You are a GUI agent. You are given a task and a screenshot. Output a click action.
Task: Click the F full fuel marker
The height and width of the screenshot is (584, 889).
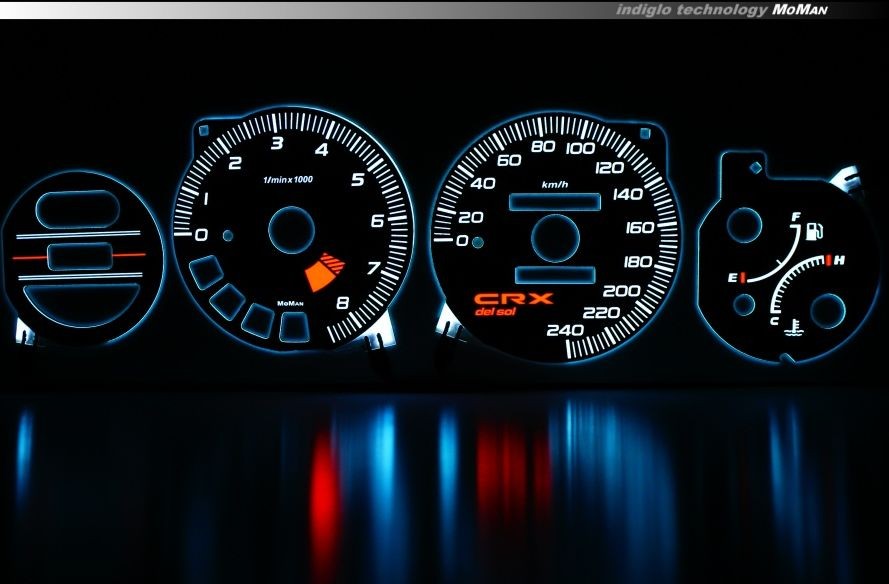(x=795, y=217)
